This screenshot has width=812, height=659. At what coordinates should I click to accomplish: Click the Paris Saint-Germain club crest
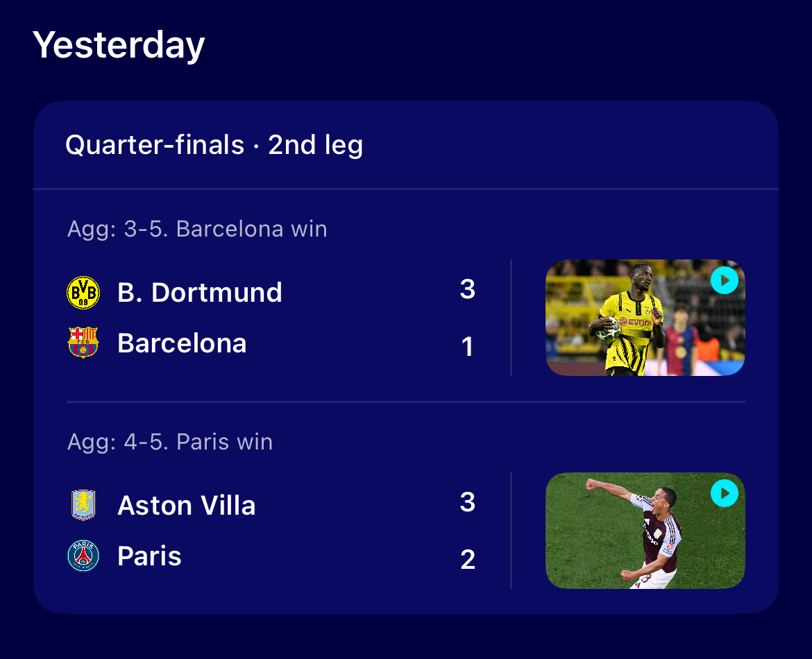point(83,556)
